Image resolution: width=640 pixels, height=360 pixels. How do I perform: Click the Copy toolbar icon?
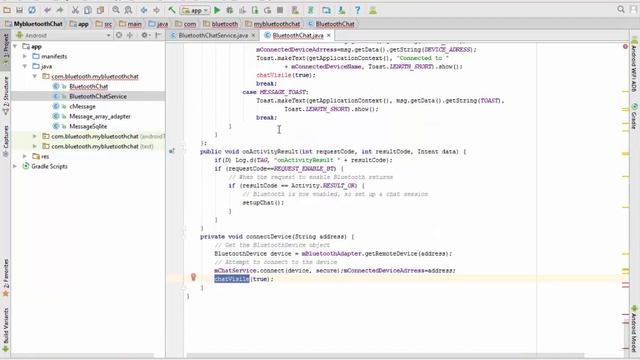click(x=88, y=10)
